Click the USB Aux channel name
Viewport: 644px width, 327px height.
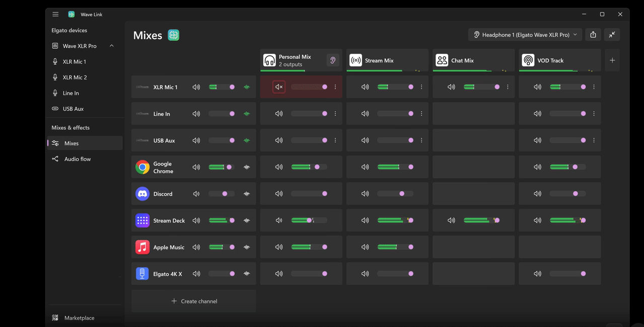click(164, 140)
